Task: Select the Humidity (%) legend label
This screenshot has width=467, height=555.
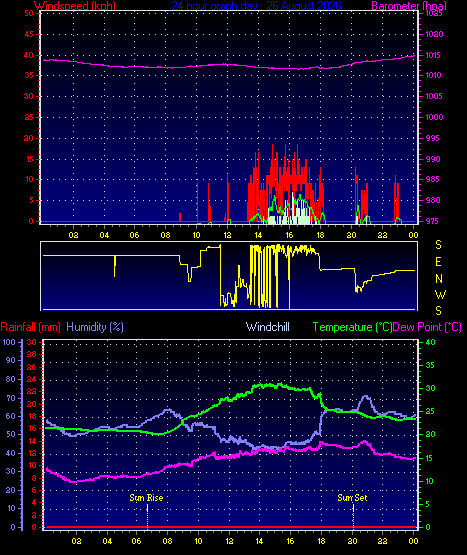Action: coord(95,327)
